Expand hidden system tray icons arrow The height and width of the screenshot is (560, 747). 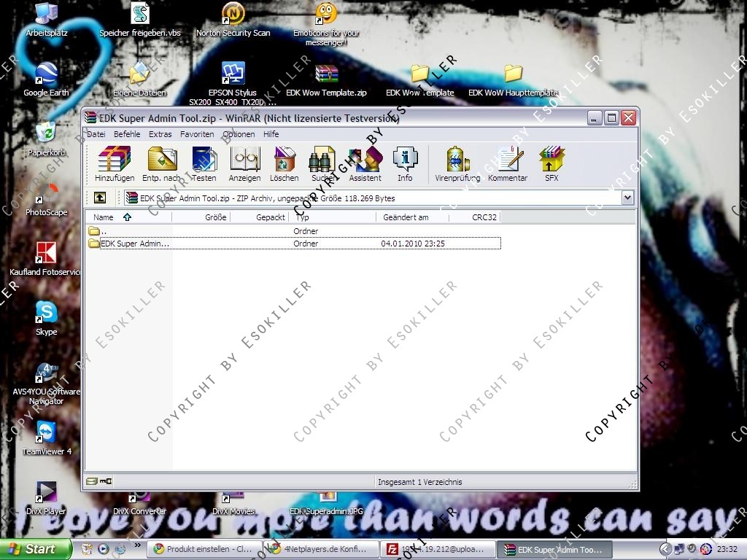pos(665,549)
